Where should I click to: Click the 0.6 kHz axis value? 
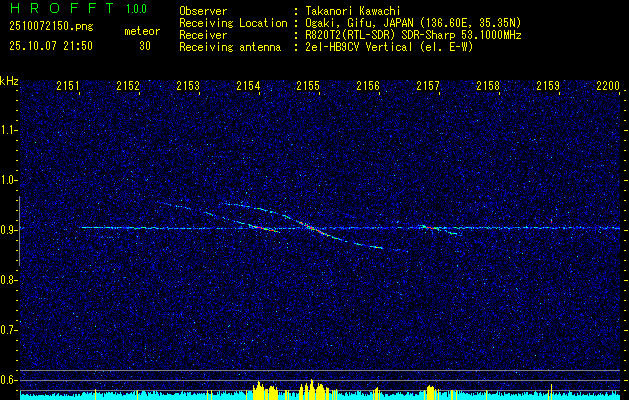tap(8, 380)
